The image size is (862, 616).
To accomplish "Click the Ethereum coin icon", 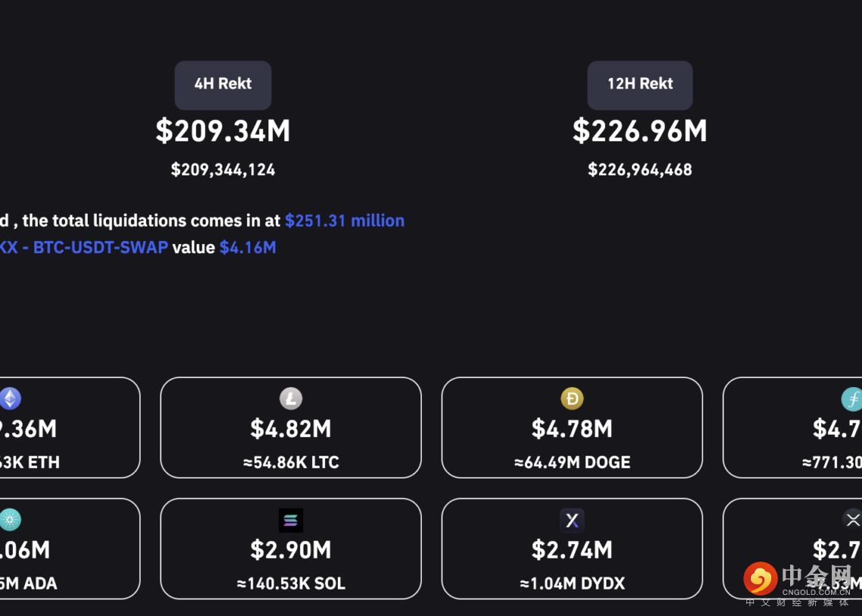I will (10, 398).
